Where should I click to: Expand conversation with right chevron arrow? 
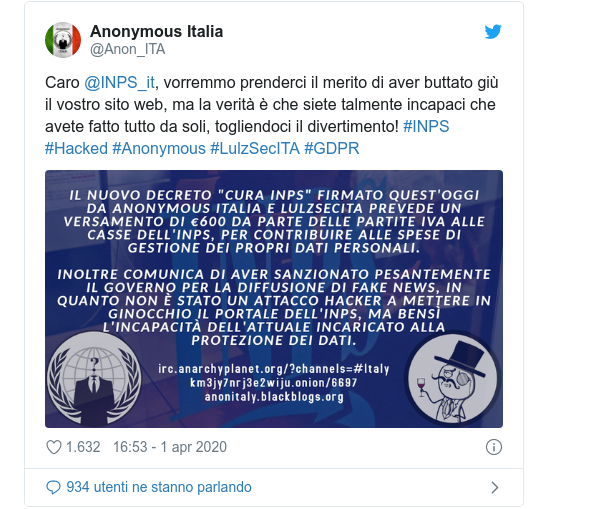495,488
